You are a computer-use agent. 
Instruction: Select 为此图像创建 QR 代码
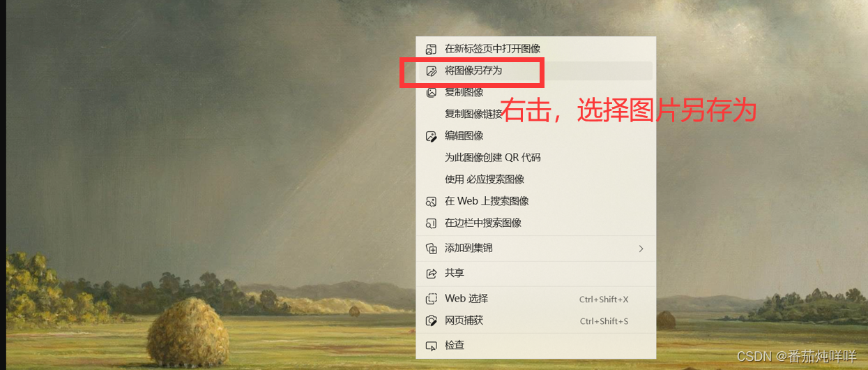pyautogui.click(x=535, y=158)
